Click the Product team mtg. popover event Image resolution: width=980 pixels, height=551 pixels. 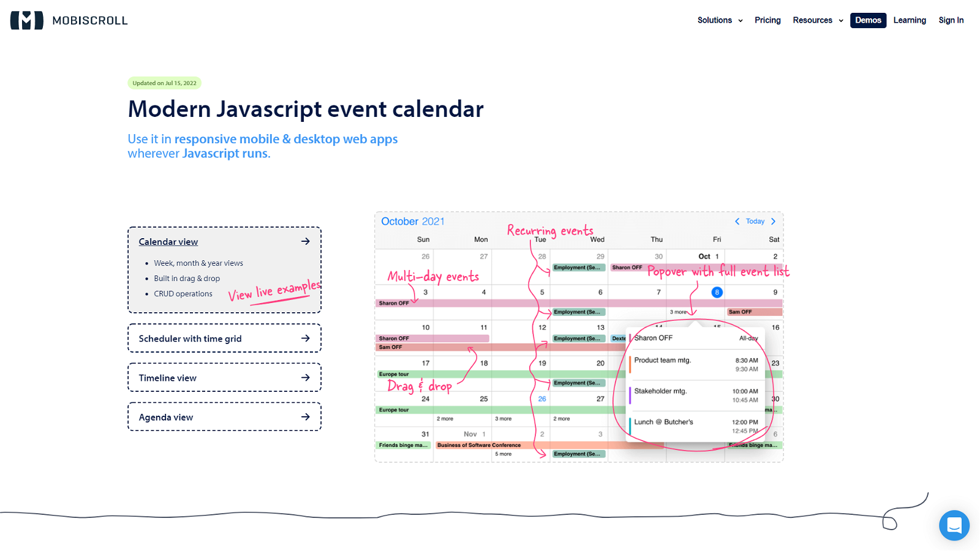695,364
